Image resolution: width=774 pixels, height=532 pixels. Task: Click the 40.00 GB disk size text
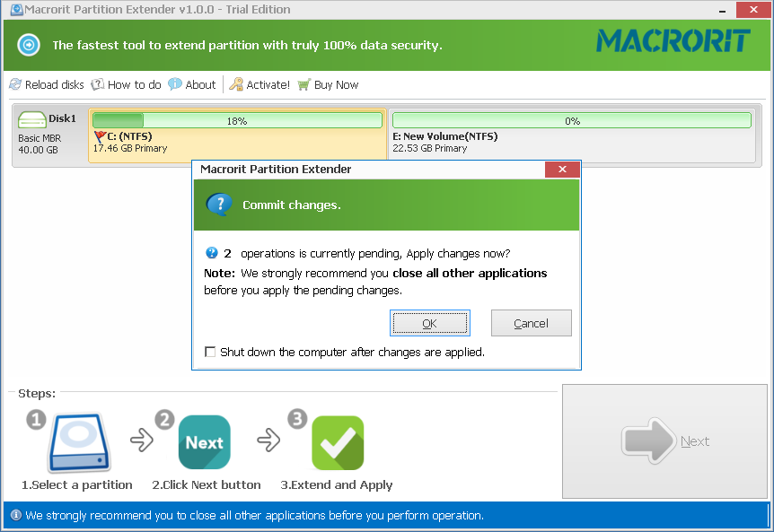(38, 150)
